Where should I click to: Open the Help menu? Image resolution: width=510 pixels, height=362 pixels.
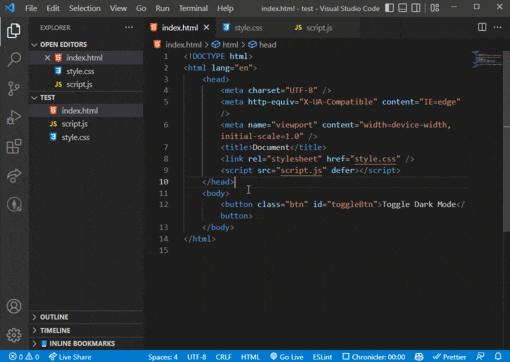click(x=225, y=8)
